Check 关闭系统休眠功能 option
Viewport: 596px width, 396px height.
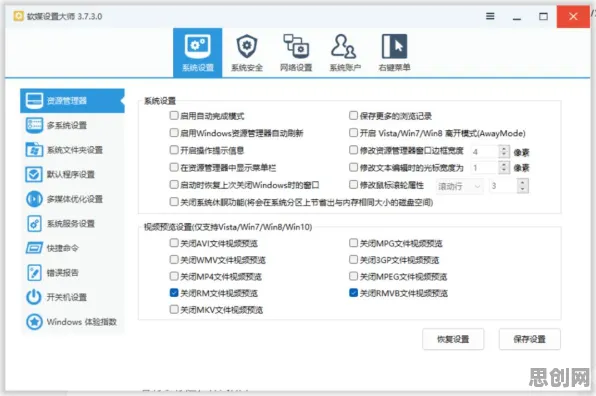pyautogui.click(x=174, y=202)
